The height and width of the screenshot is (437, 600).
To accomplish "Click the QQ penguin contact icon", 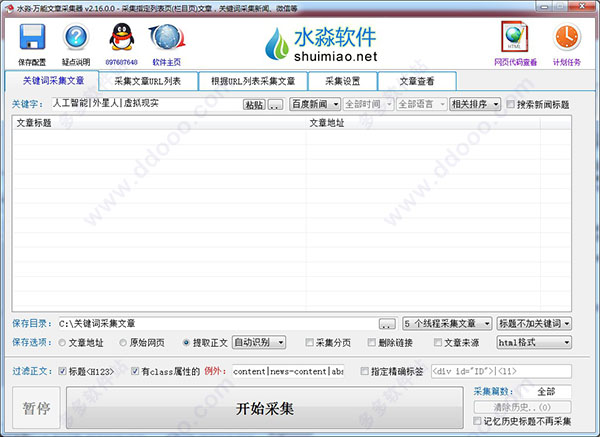I will [122, 40].
